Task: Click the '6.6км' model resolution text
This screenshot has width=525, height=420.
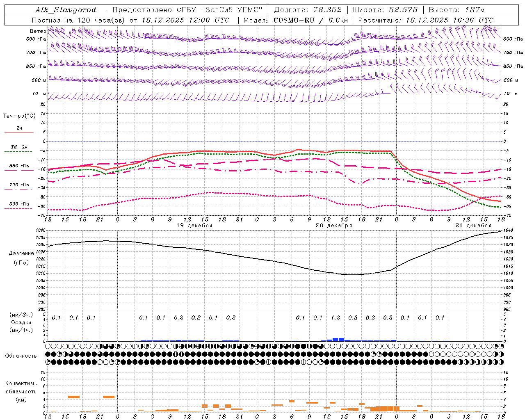Action: click(338, 20)
